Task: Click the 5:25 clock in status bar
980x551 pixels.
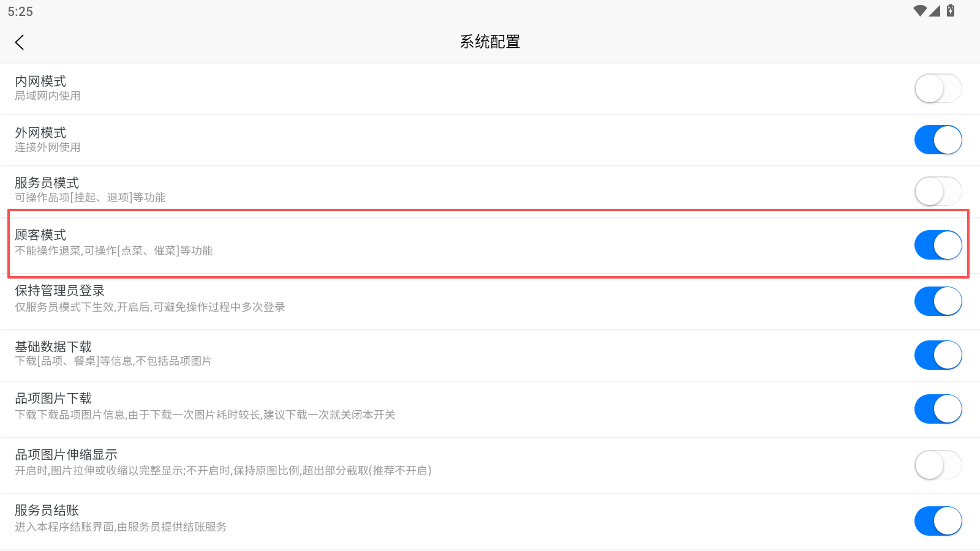Action: pos(20,12)
